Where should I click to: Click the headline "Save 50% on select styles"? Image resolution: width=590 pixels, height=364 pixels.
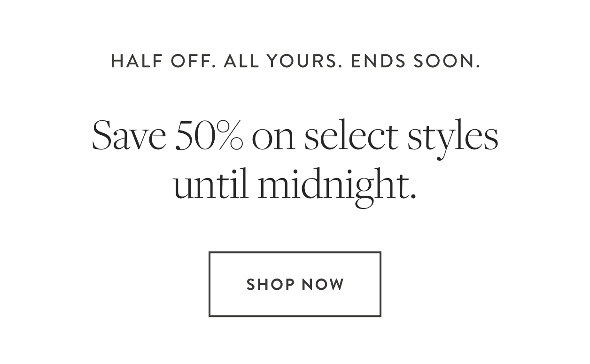[295, 136]
